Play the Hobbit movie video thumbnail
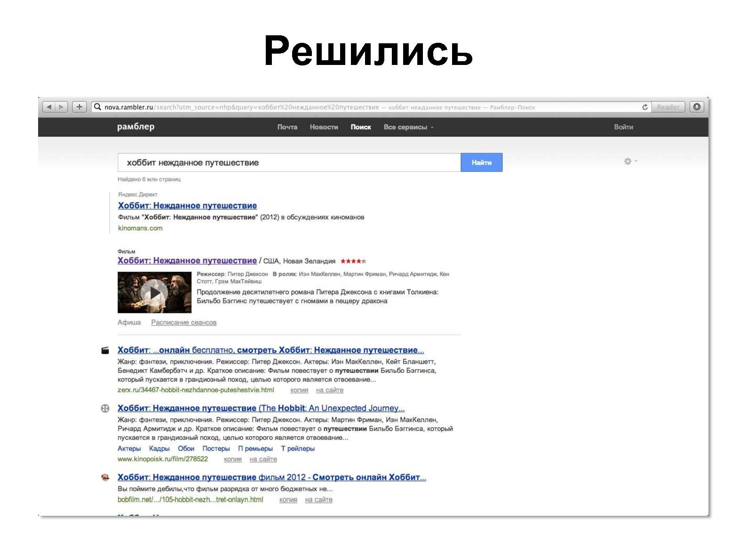Screen dimensions: 747x560 click(154, 293)
